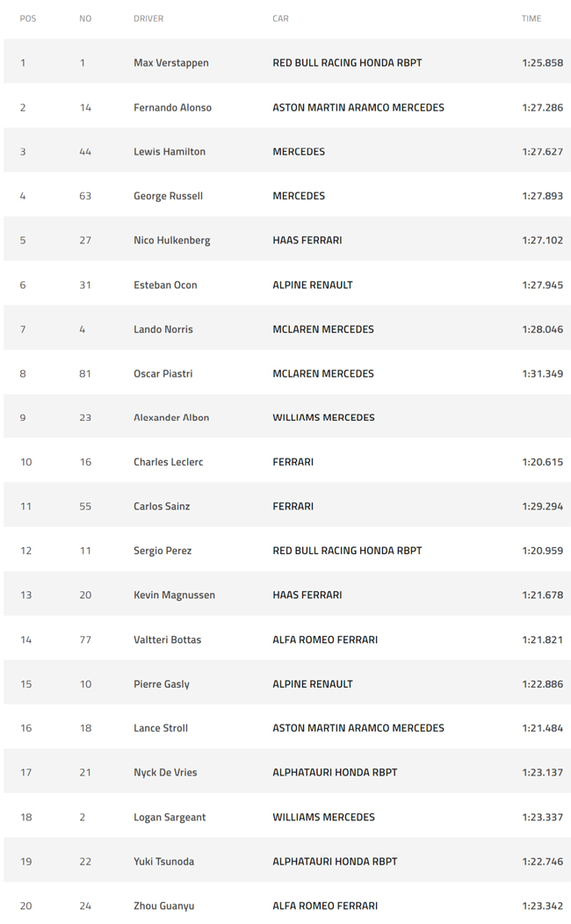Select Sergio Perez's name

coord(163,551)
